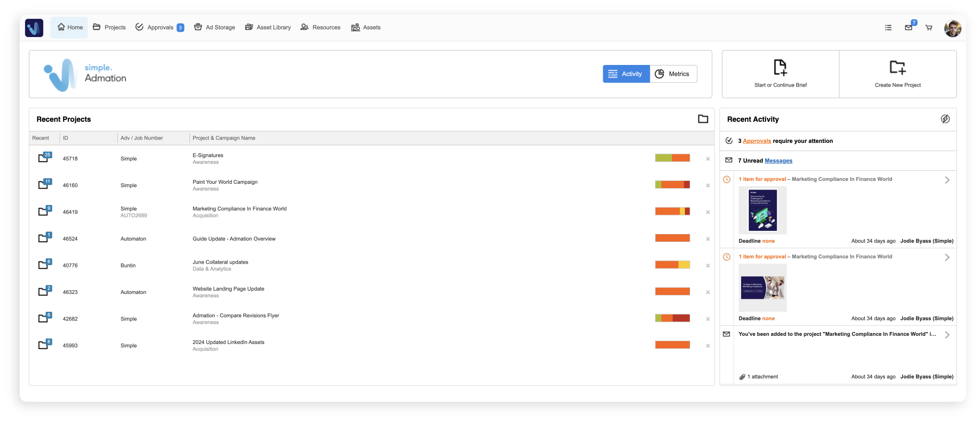Open the unread Messages link
Viewport: 980px width, 421px height.
tap(778, 161)
